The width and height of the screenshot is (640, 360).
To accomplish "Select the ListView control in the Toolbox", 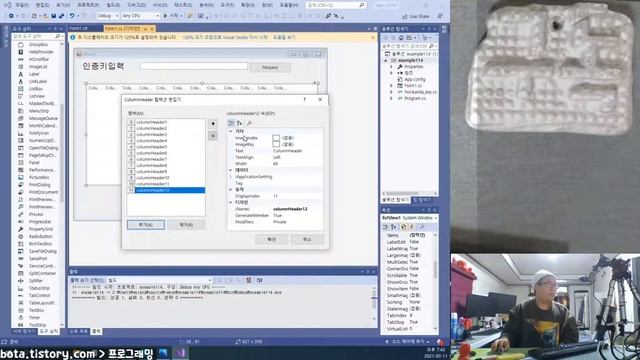I will (37, 96).
